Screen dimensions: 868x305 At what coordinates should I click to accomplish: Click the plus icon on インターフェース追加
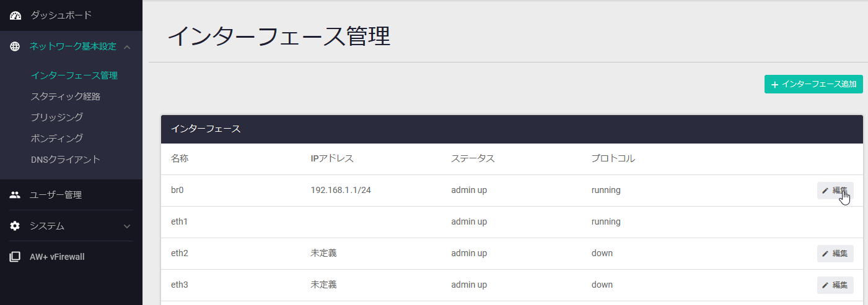(x=774, y=84)
